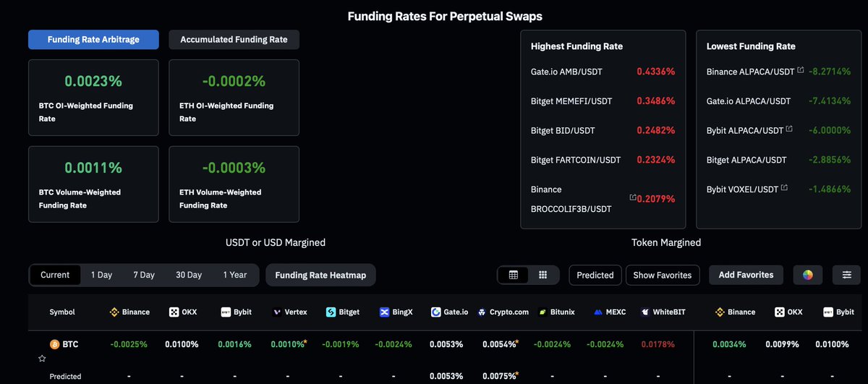Click BTC Crypto.com rate 0.0054%
This screenshot has height=384, width=868.
click(501, 344)
